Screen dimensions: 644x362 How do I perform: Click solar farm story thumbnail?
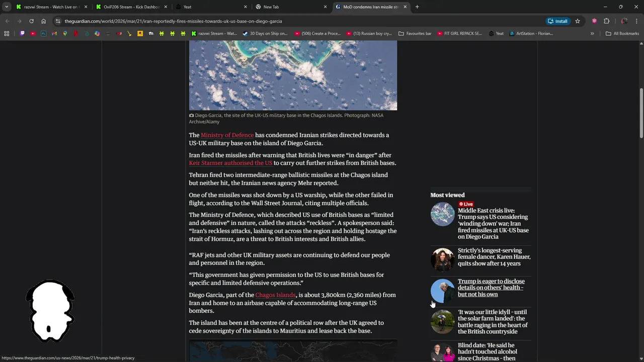(x=443, y=322)
